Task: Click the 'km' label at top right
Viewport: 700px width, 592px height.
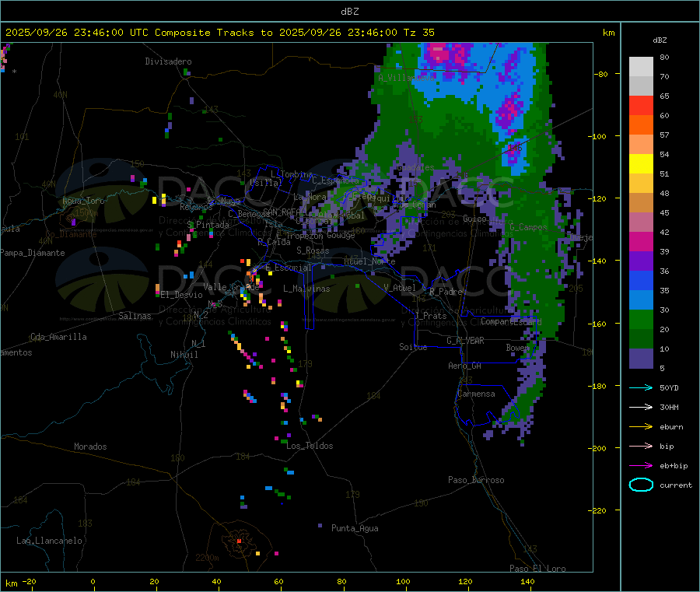Action: tap(608, 33)
